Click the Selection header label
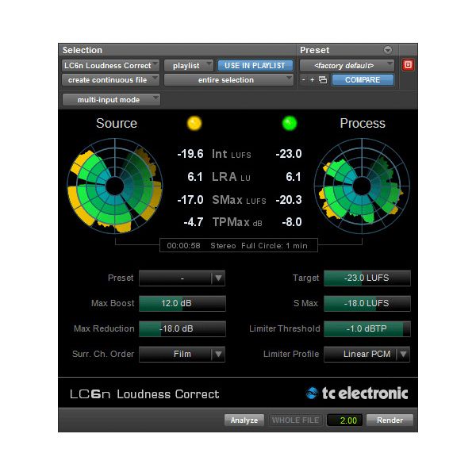The width and height of the screenshot is (476, 476). click(x=83, y=50)
